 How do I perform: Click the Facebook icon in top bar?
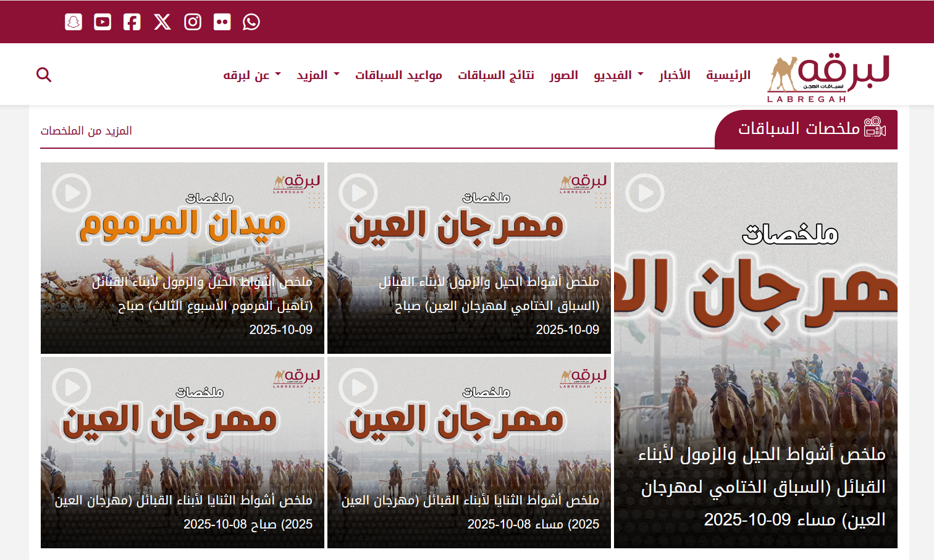[132, 22]
